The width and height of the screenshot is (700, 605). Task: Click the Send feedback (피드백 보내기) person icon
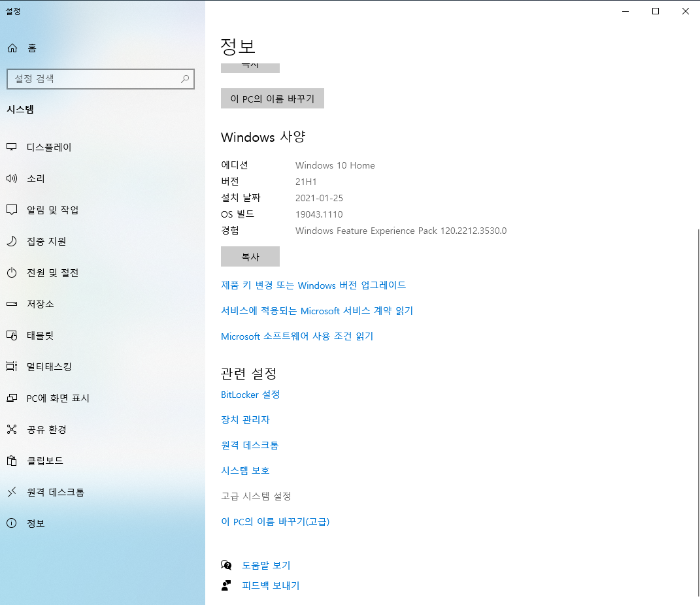[226, 585]
